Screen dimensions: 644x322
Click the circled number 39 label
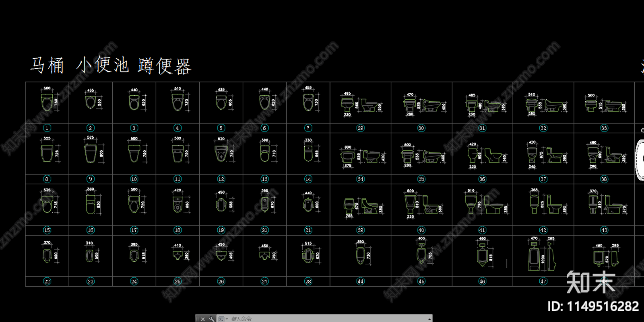coord(360,230)
